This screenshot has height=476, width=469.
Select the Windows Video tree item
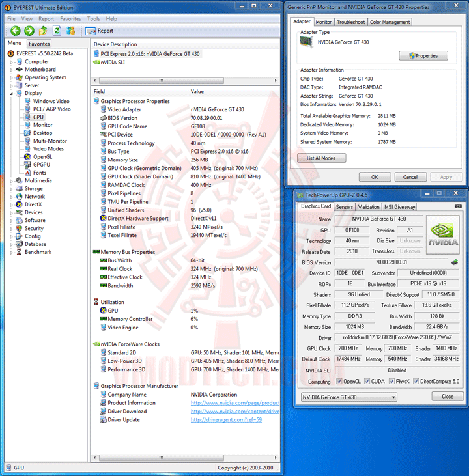pos(51,101)
